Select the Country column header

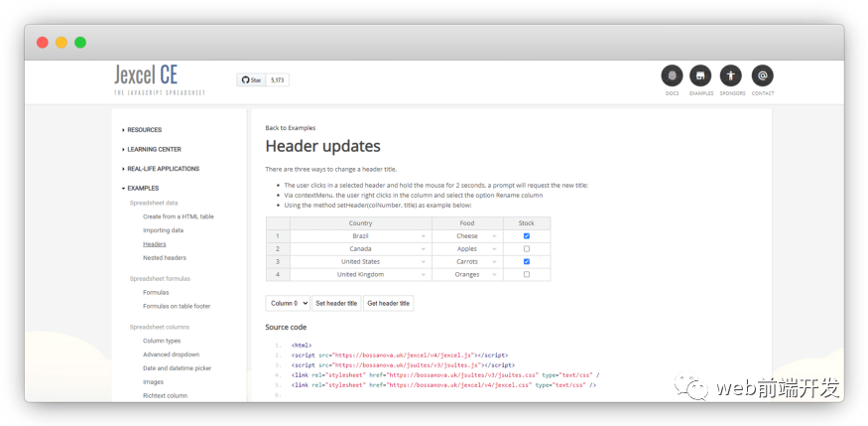click(x=361, y=223)
